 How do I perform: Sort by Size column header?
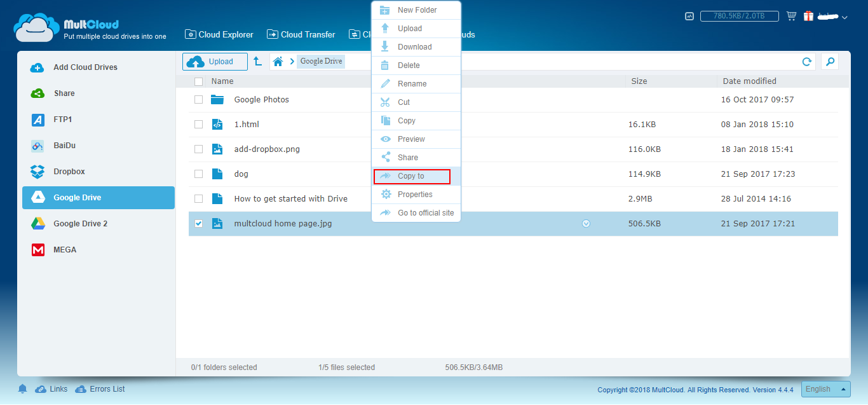[639, 81]
